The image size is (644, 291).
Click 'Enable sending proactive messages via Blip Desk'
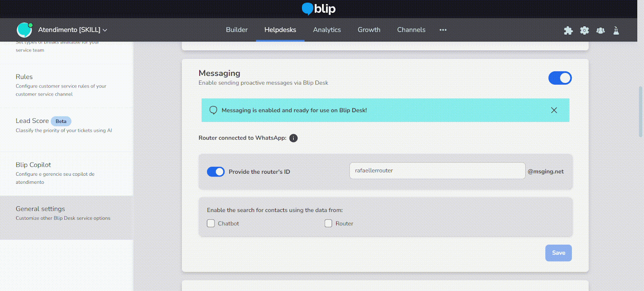pyautogui.click(x=263, y=83)
